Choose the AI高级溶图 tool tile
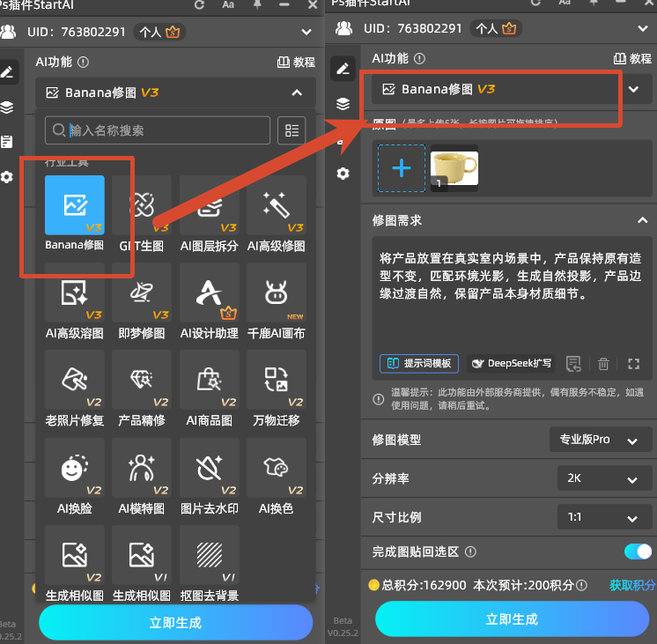 coord(75,292)
